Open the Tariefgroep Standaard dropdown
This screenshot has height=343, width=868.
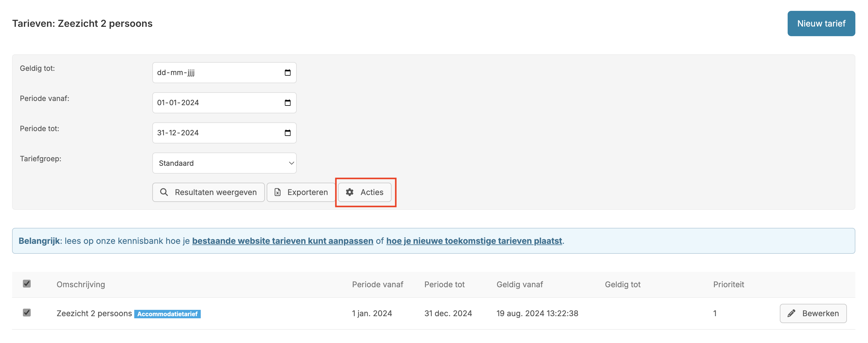click(x=225, y=163)
